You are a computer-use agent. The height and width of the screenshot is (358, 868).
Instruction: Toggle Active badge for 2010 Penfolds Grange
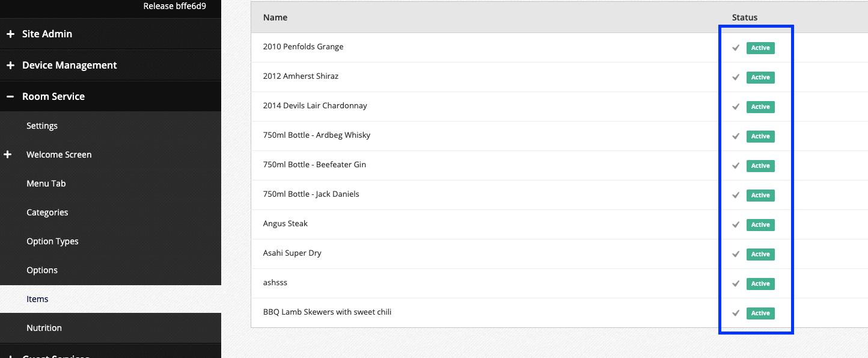coord(760,48)
